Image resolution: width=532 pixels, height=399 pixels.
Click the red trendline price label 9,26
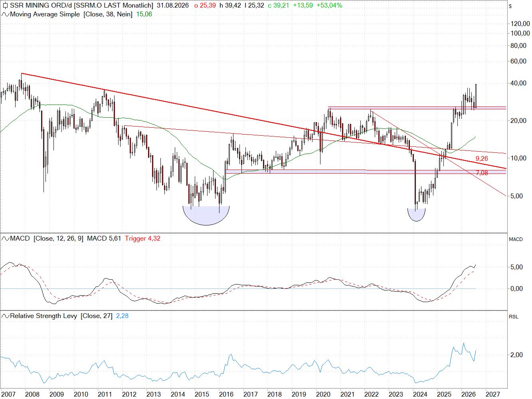coord(482,159)
